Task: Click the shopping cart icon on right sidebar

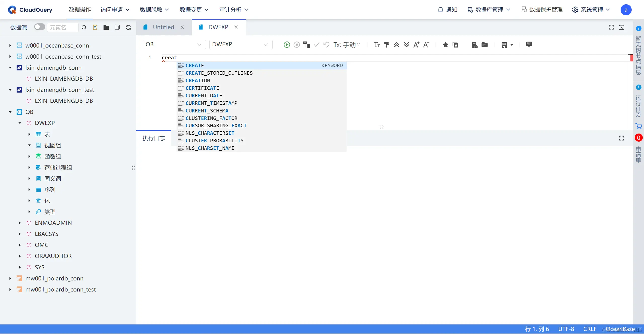Action: 638,126
